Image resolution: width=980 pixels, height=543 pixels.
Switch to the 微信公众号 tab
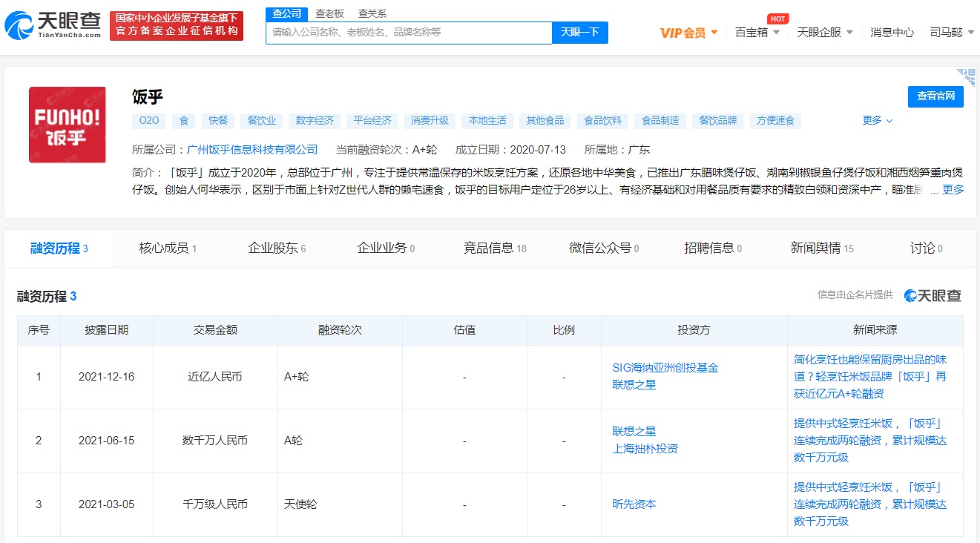coord(604,249)
